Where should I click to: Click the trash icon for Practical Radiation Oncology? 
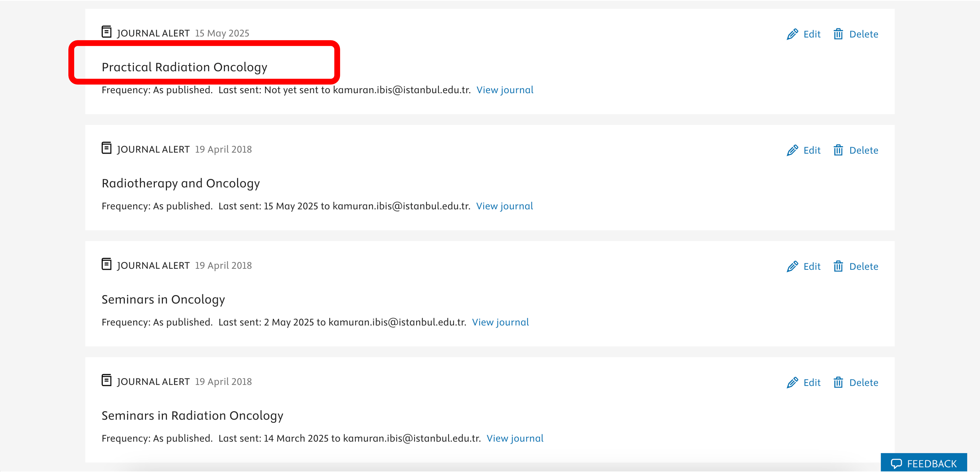[838, 34]
